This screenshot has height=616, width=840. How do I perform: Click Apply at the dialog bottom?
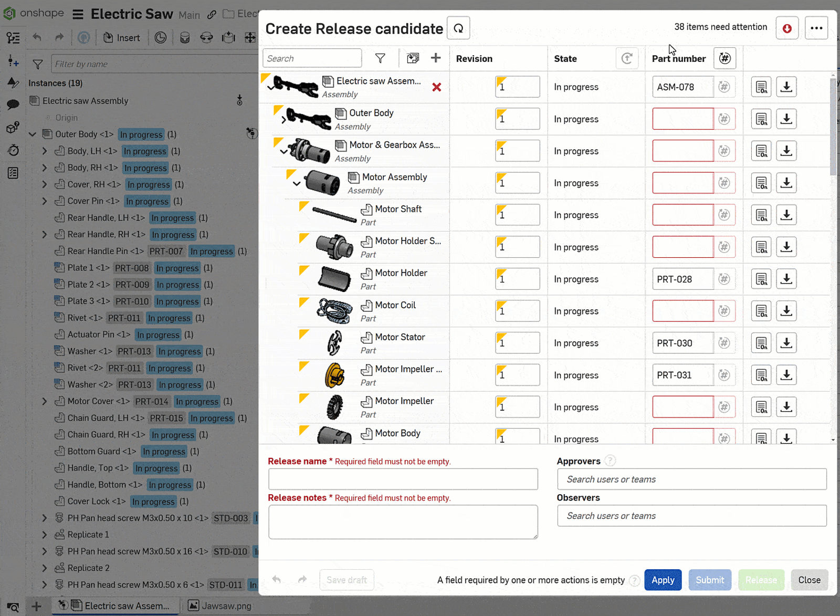(x=663, y=580)
